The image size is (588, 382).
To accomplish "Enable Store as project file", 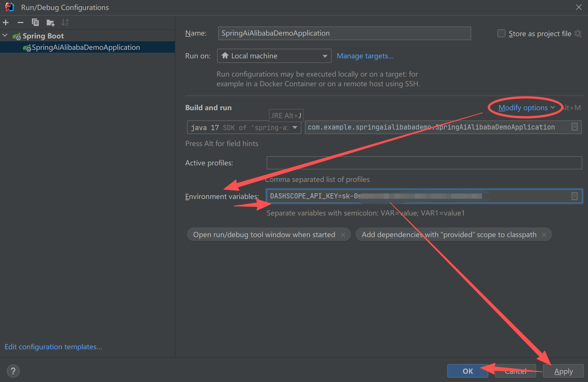I will (501, 34).
